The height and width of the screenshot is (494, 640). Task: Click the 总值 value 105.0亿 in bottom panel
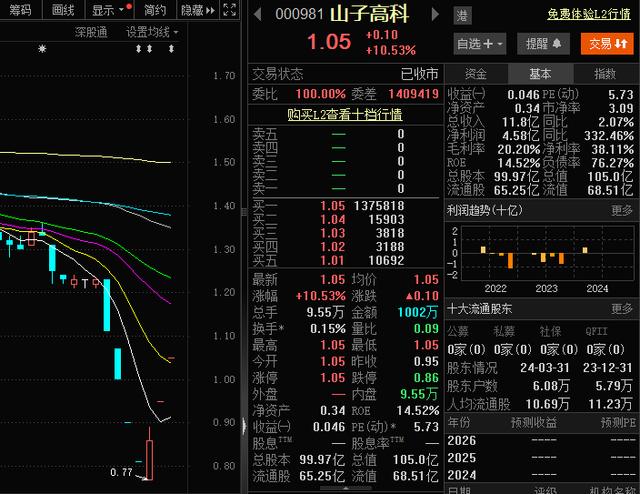pos(416,460)
